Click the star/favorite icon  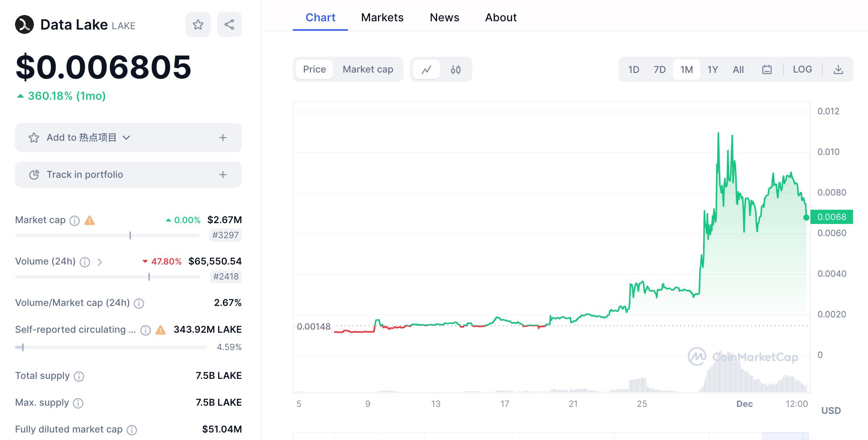(x=198, y=24)
